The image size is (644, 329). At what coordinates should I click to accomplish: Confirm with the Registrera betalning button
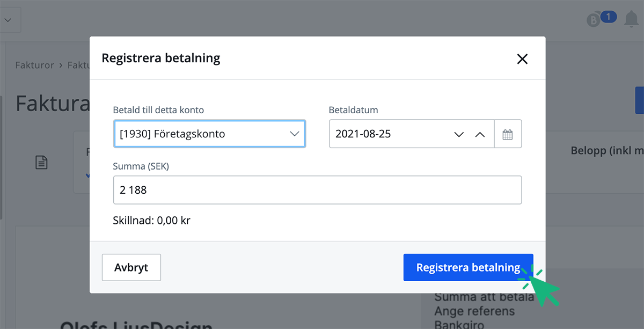tap(468, 267)
